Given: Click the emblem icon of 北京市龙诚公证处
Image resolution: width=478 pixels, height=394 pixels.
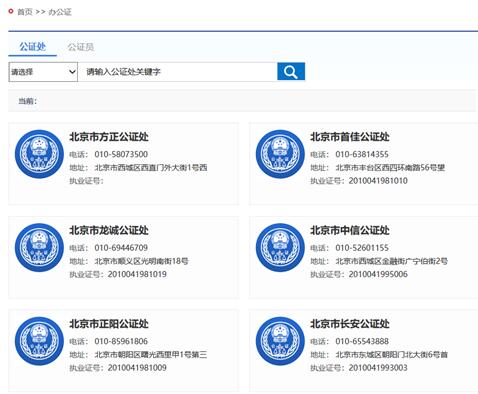Looking at the screenshot, I should [39, 248].
